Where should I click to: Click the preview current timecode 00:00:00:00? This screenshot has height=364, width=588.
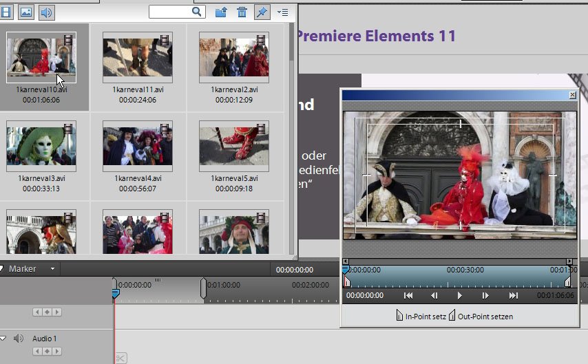(365, 295)
